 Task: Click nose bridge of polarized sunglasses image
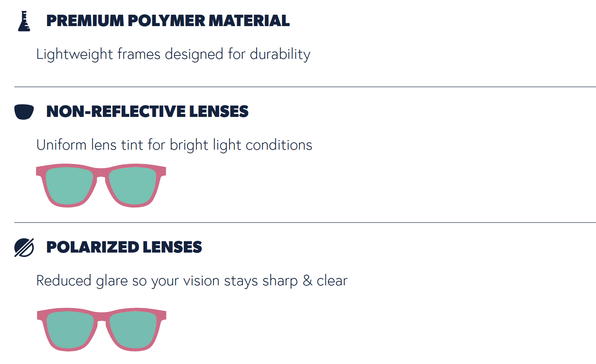(x=102, y=317)
